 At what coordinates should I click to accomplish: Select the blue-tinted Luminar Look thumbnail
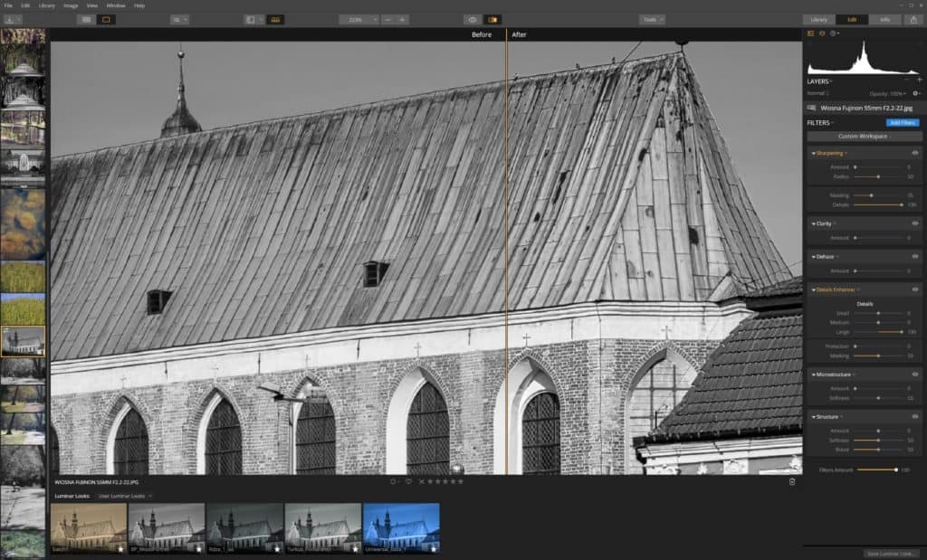point(401,527)
